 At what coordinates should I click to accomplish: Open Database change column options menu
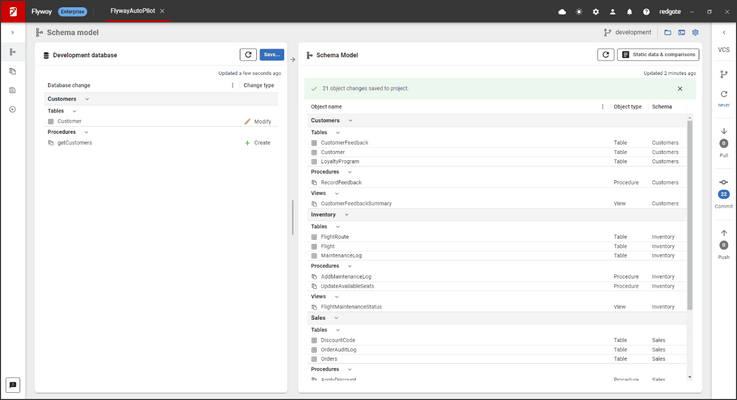click(x=232, y=85)
